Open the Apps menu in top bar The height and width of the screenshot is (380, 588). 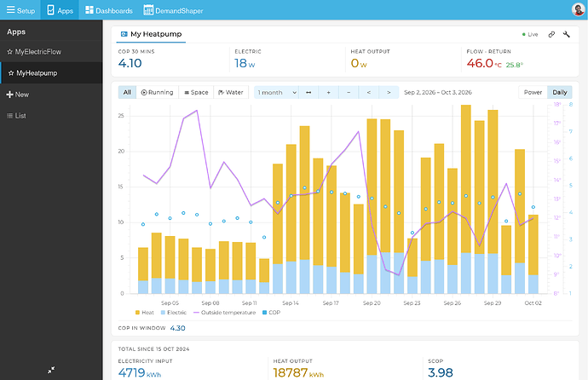pos(60,10)
